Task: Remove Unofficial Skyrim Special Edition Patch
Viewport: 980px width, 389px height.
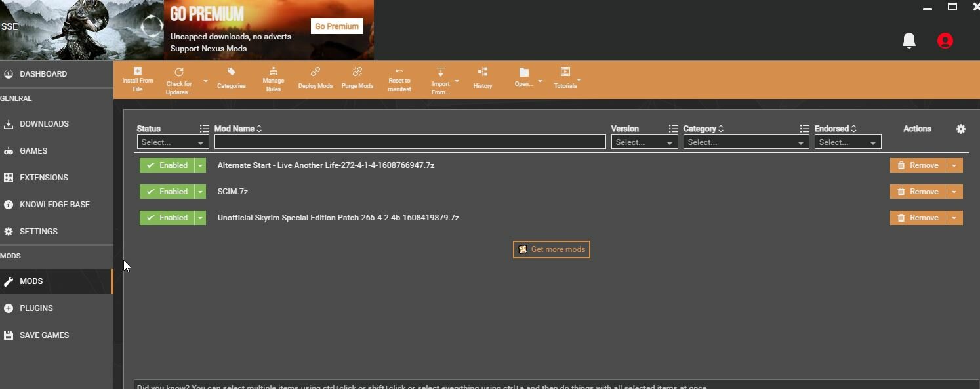Action: click(x=917, y=218)
